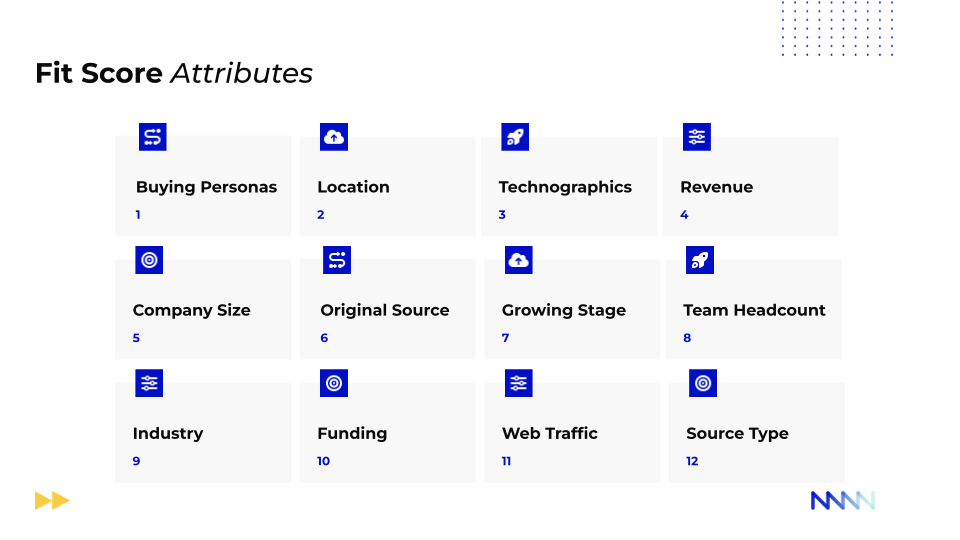Click the Fit Score Attributes heading
The height and width of the screenshot is (540, 960).
174,73
